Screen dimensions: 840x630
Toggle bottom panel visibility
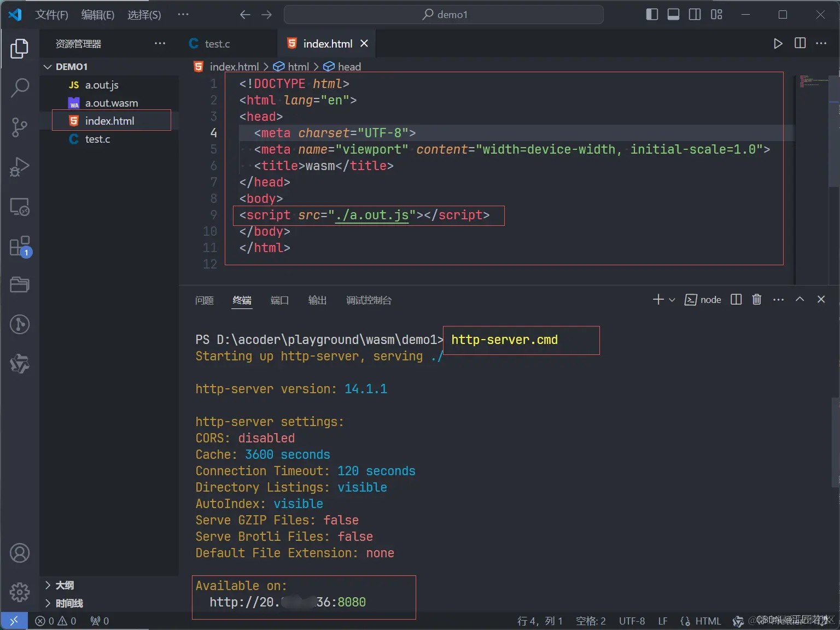[674, 15]
